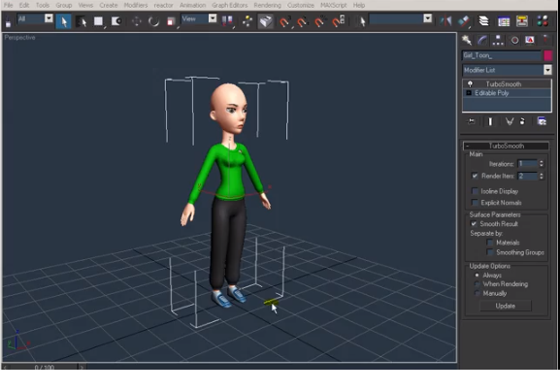This screenshot has width=560, height=392.
Task: Select the Select Object arrow tool
Action: click(x=64, y=21)
